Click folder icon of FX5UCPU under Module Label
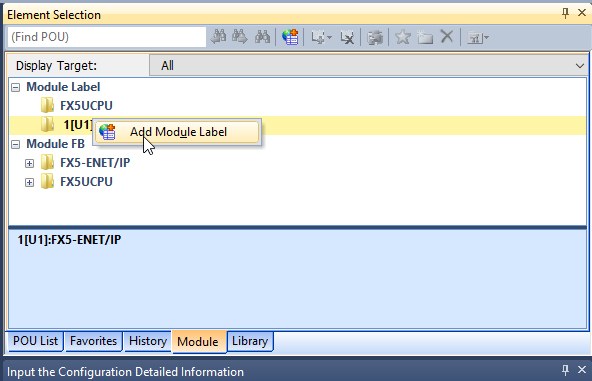 pos(47,105)
